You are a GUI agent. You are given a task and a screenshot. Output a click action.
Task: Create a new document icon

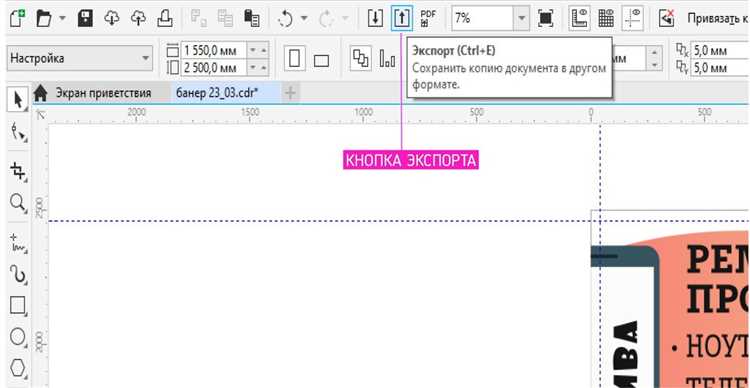coord(18,18)
